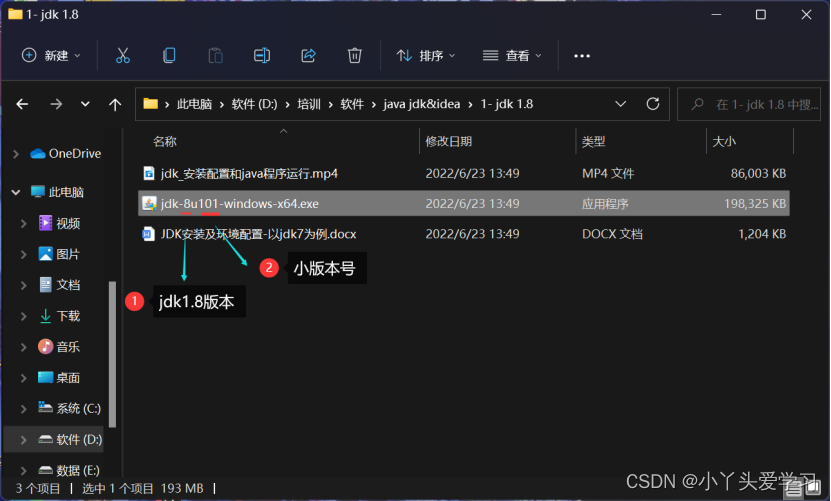
Task: Click the 文档 folder icon
Action: (x=46, y=285)
